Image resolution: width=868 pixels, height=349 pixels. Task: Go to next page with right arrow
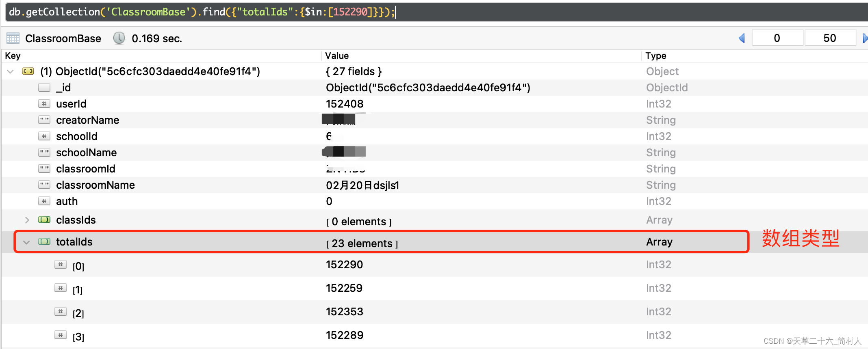pos(865,38)
